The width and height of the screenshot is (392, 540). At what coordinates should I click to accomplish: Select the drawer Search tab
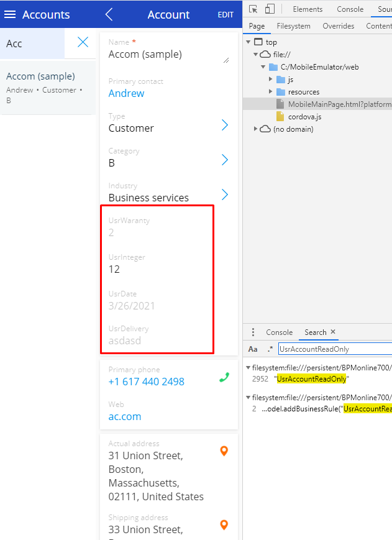pyautogui.click(x=315, y=332)
